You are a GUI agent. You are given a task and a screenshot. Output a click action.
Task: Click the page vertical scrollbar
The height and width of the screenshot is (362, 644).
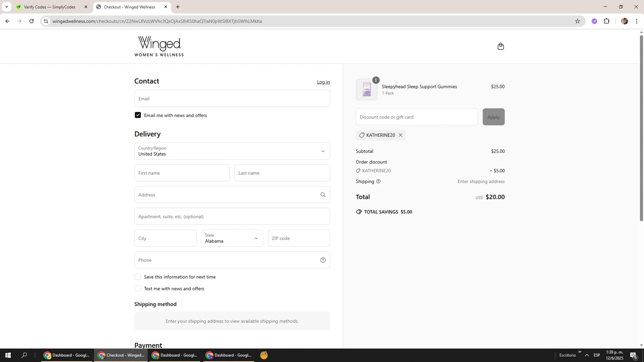point(641,128)
